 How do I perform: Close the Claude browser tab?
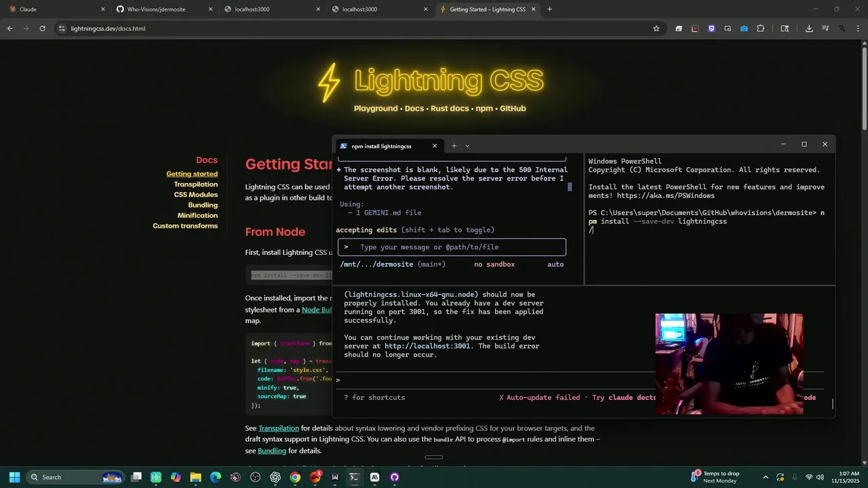(103, 9)
